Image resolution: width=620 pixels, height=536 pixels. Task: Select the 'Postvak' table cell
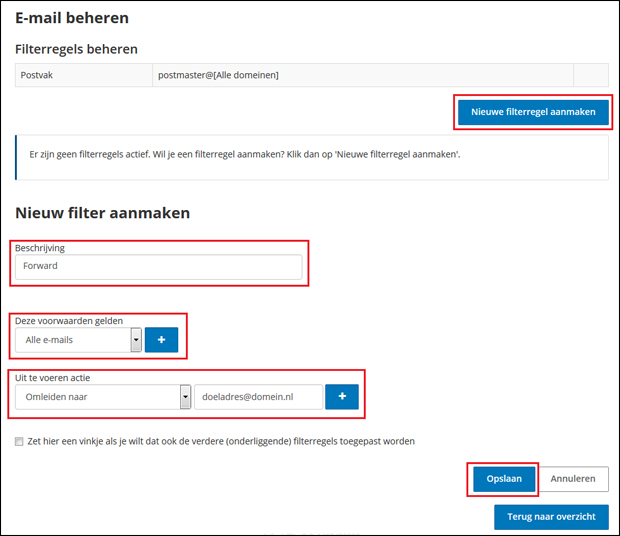(83, 76)
